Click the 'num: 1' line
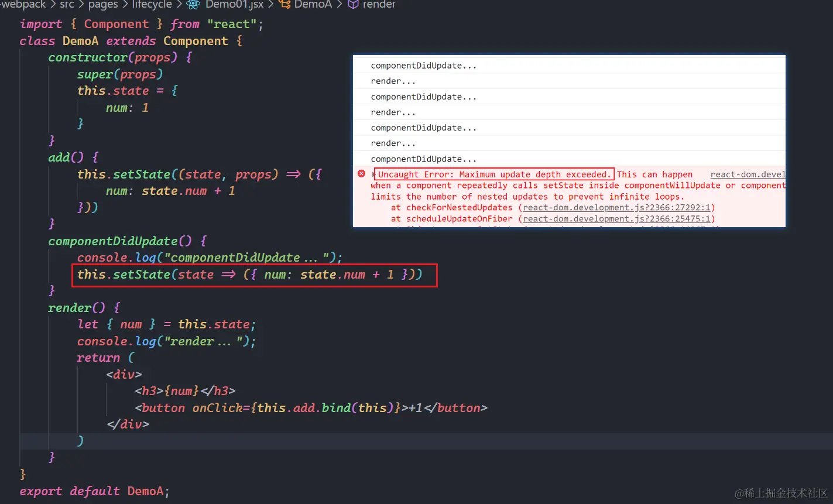The width and height of the screenshot is (833, 504). 128,108
